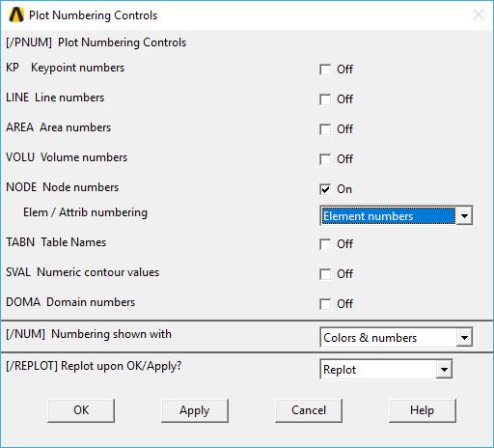Screen dimensions: 494x448
Task: Uncheck the Node numbers checkbox
Action: pyautogui.click(x=325, y=189)
